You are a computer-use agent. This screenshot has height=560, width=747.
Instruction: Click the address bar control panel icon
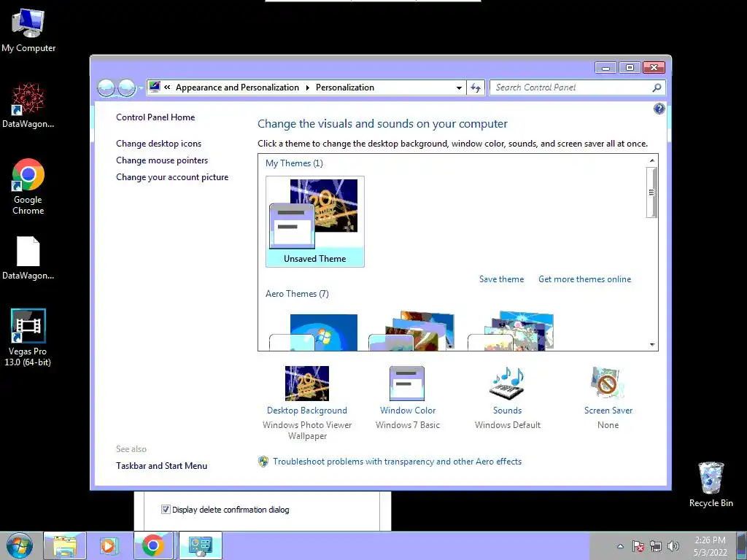[155, 87]
